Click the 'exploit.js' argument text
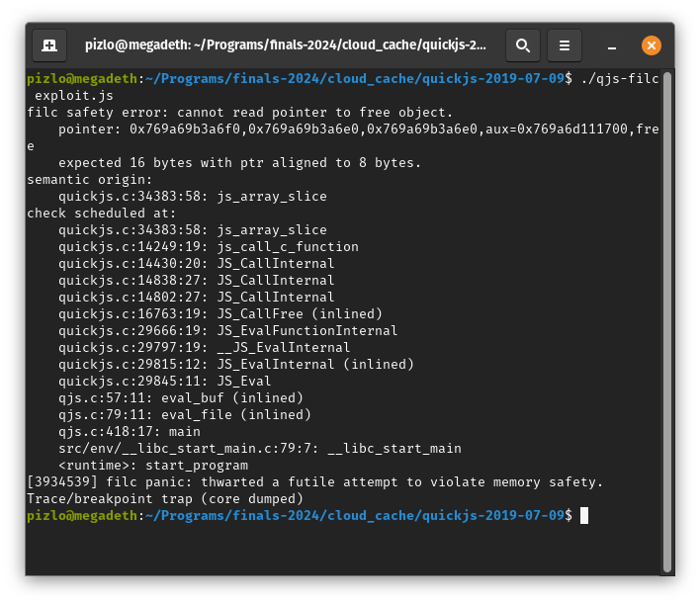The width and height of the screenshot is (700, 604). pos(74,96)
